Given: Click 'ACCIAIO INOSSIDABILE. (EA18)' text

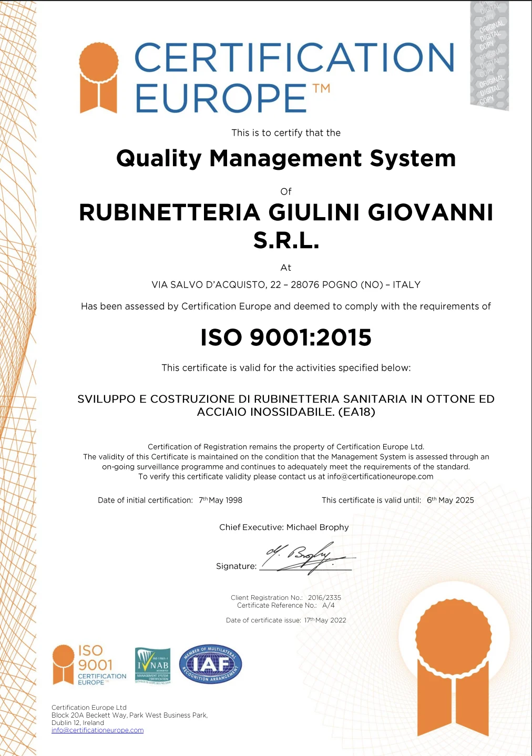Looking at the screenshot, I should point(286,412).
